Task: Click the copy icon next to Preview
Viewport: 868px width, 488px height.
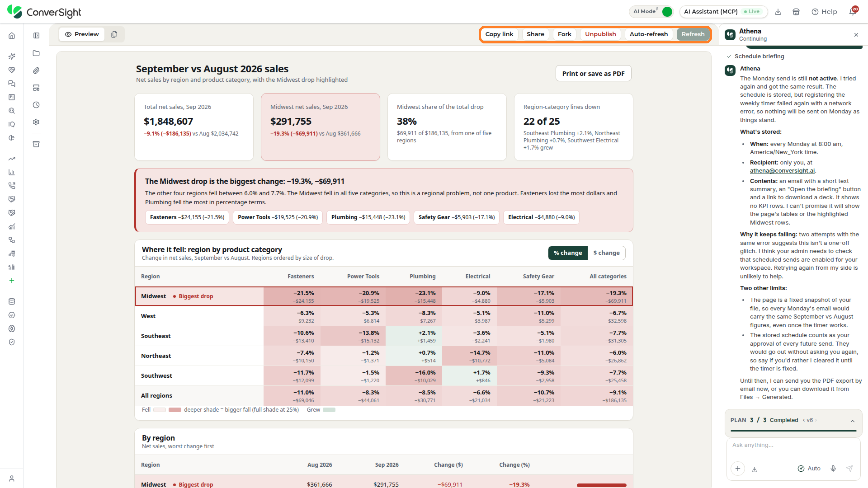Action: 114,34
